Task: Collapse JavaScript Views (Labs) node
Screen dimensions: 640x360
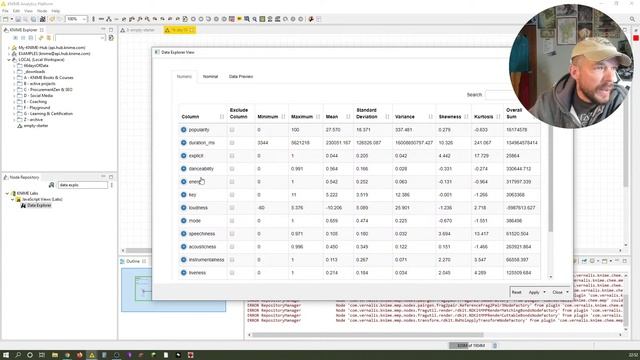Action: point(12,200)
